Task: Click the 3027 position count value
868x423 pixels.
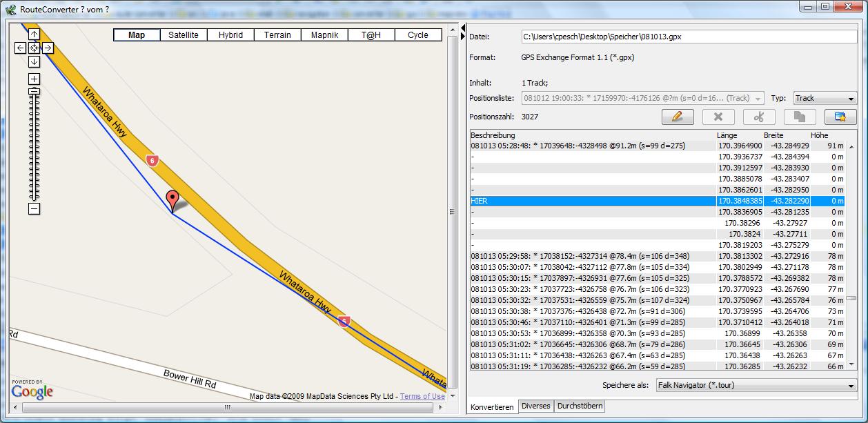Action: 530,117
